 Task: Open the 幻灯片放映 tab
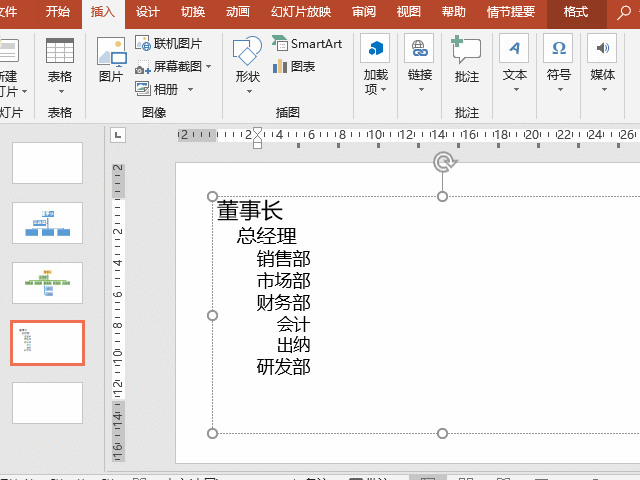[301, 11]
